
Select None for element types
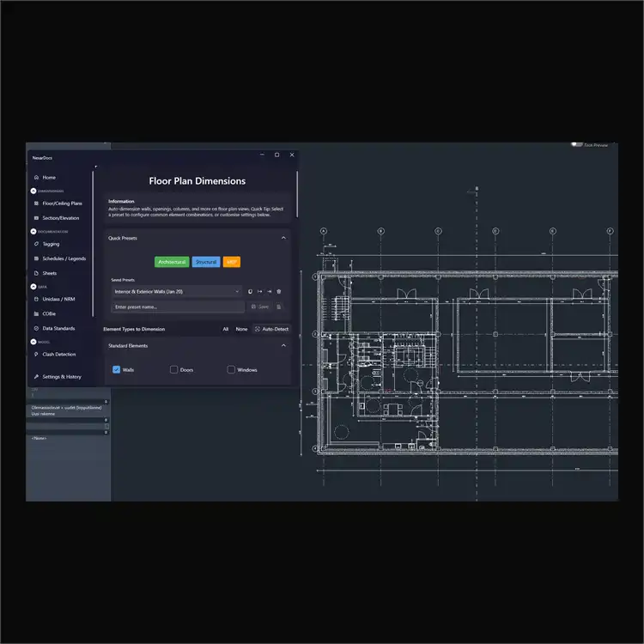241,329
